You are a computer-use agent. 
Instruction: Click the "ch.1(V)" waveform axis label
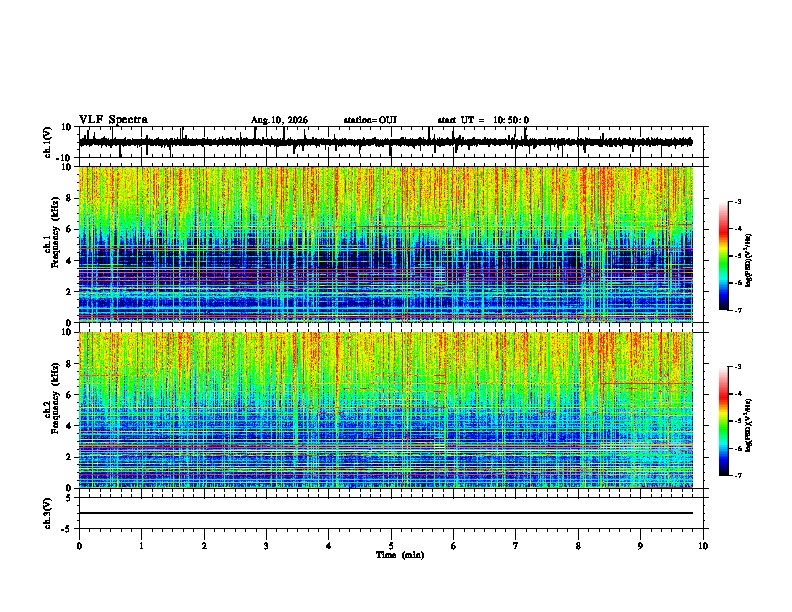tap(48, 142)
